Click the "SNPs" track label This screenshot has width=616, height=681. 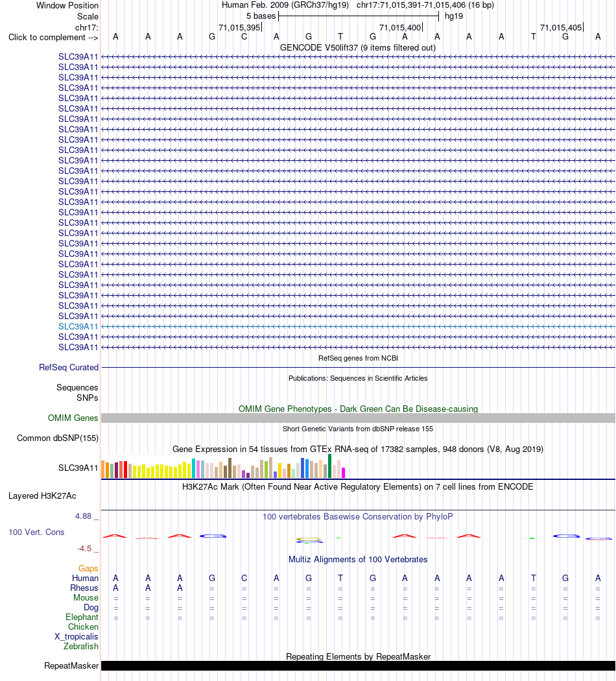pos(88,398)
